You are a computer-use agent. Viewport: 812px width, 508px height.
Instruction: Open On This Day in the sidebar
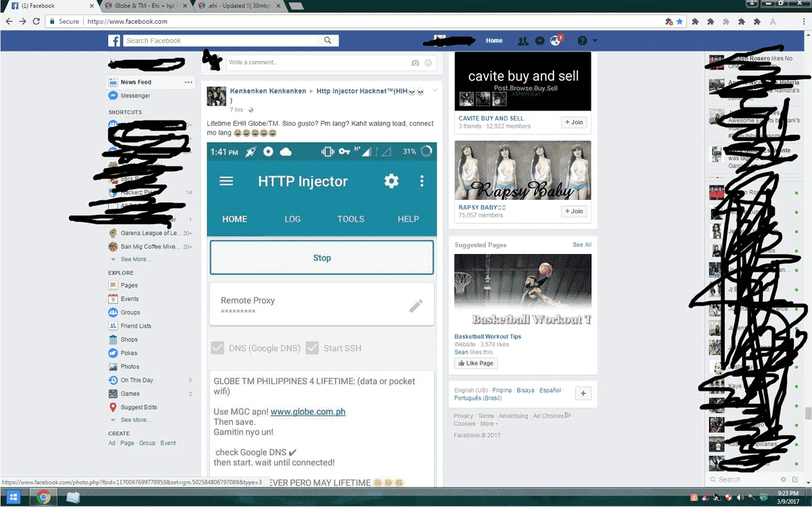pyautogui.click(x=137, y=380)
